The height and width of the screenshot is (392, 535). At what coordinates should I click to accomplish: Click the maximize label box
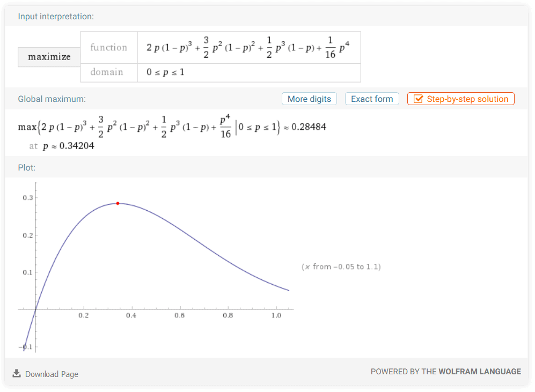[49, 57]
